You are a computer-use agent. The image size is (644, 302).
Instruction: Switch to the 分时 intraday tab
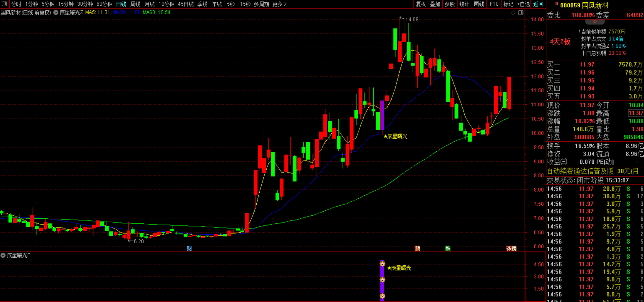tap(16, 4)
